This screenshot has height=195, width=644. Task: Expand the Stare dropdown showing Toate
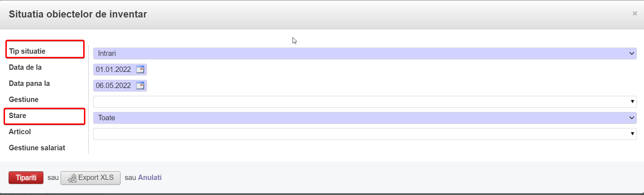point(631,118)
